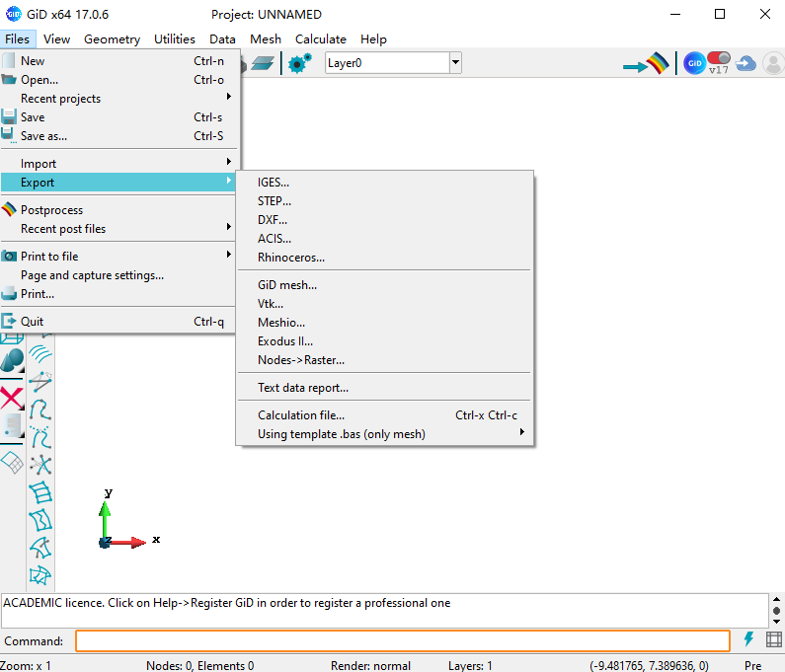Screen dimensions: 785x672
Task: Export as Rhinoceros...
Action: (384, 258)
